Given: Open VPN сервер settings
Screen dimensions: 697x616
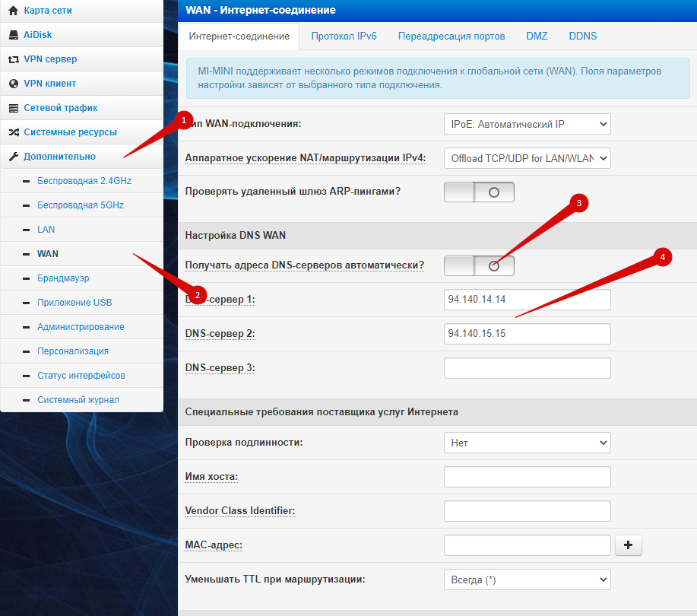Looking at the screenshot, I should point(82,59).
